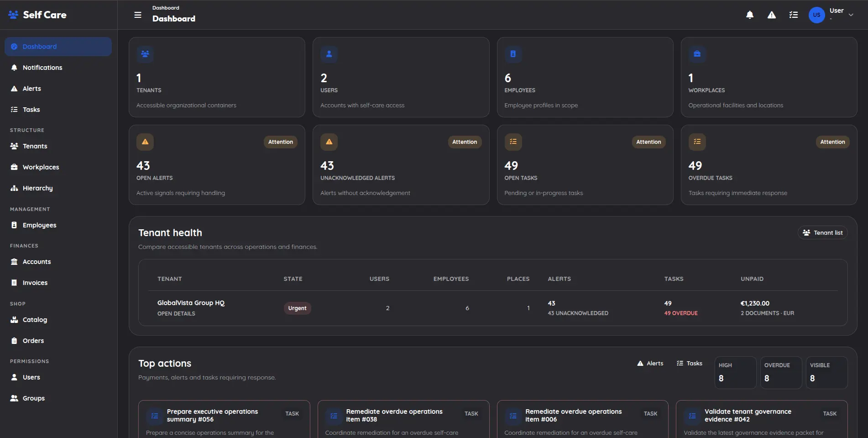This screenshot has width=868, height=438.
Task: Click the Tenants card people icon
Action: tap(145, 54)
